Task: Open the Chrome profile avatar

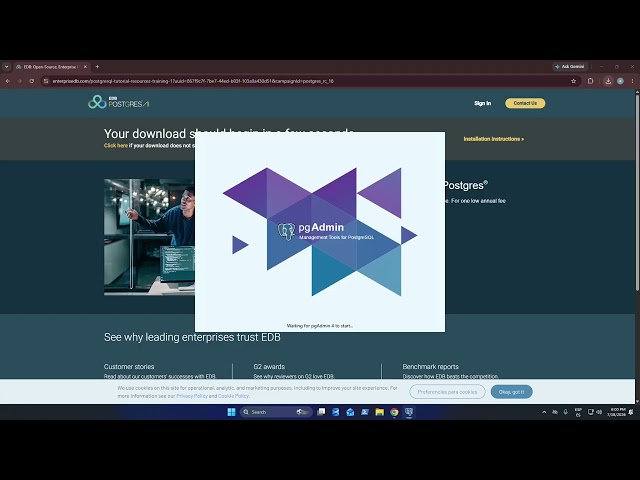Action: click(x=620, y=81)
